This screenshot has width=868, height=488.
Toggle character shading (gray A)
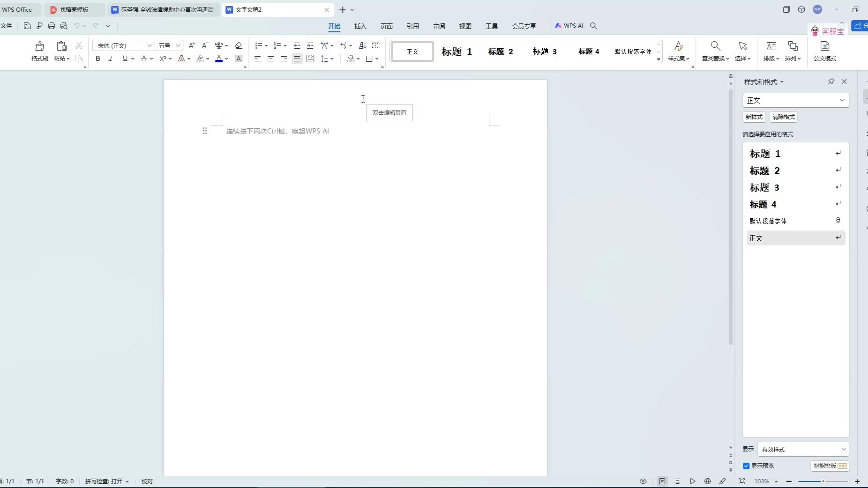click(239, 59)
